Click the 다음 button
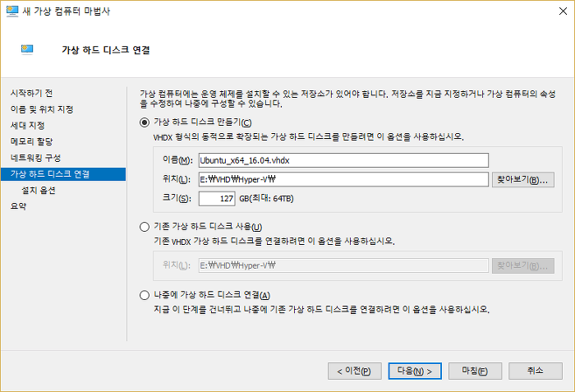Viewport: 575px width, 392px height. point(415,371)
